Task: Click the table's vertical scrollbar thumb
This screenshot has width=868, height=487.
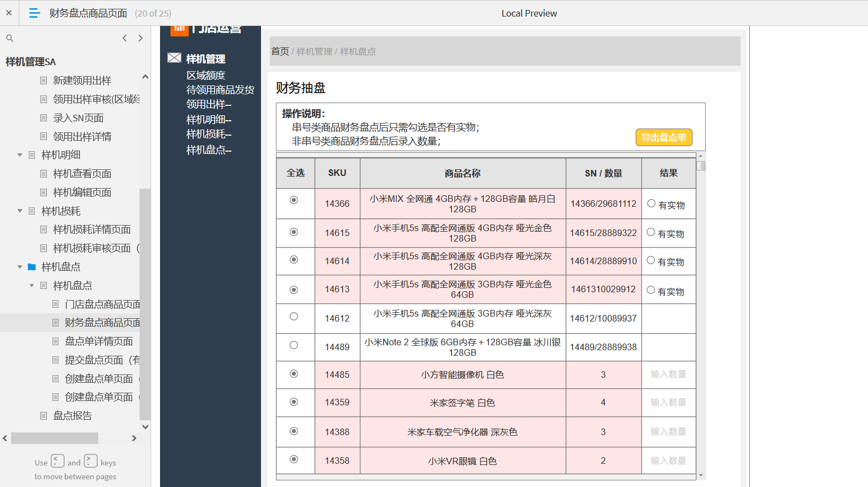Action: [x=701, y=166]
